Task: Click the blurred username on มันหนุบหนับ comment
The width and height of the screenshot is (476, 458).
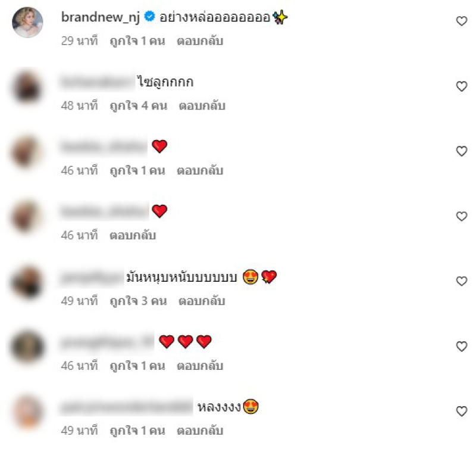Action: [92, 278]
